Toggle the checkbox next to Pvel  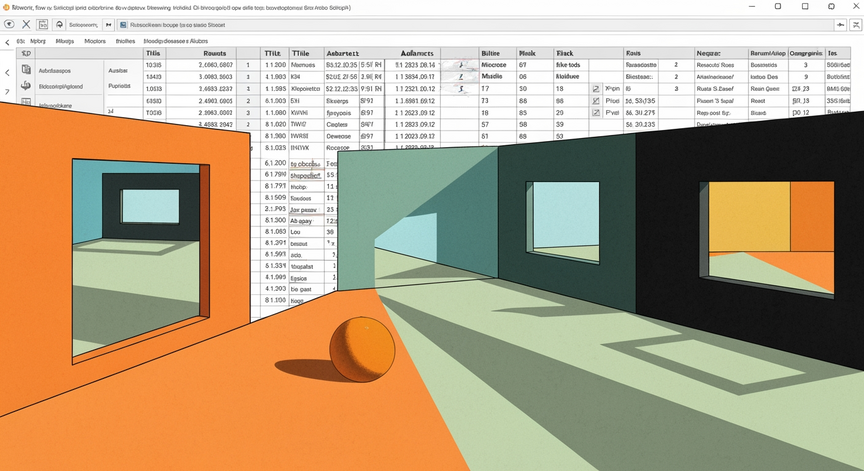(x=596, y=112)
